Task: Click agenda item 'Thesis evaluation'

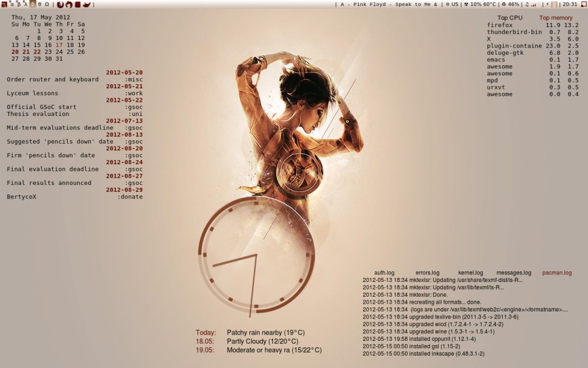Action: coord(38,114)
